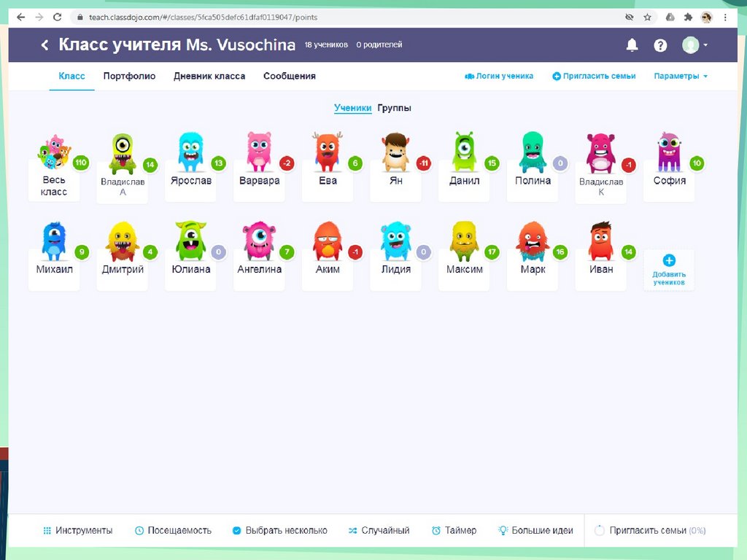Switch to the Группы view
Viewport: 747px width, 560px height.
point(394,108)
